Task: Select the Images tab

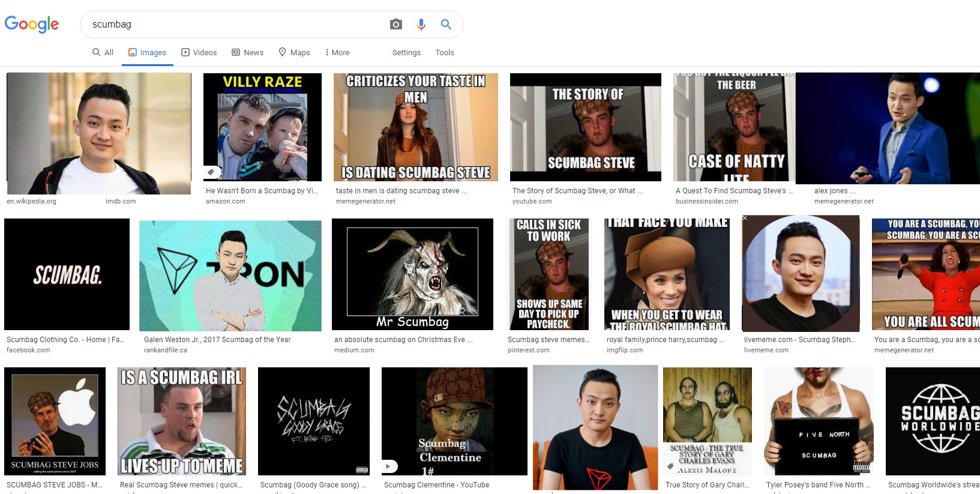Action: point(147,52)
